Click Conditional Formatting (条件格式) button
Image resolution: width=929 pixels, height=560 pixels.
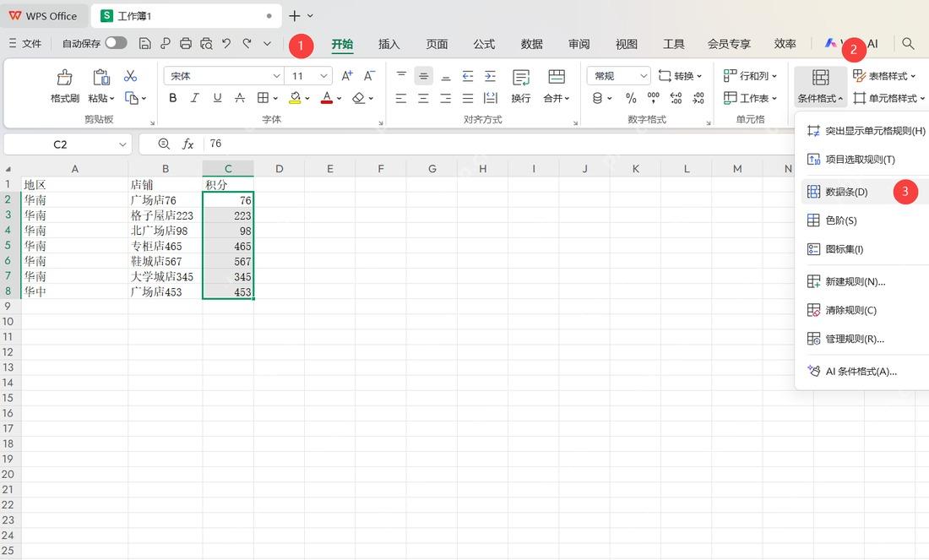click(821, 86)
